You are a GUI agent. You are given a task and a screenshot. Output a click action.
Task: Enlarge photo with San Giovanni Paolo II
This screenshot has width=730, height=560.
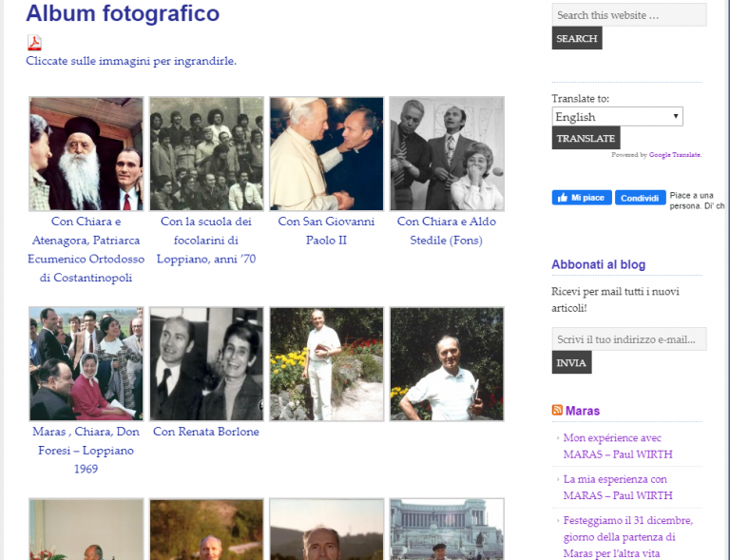pyautogui.click(x=326, y=154)
